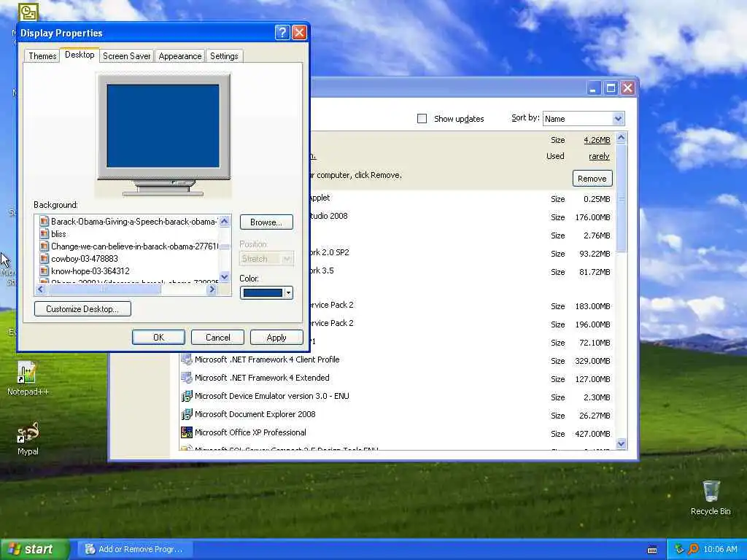Viewport: 747px width, 560px height.
Task: Open the Sort by Name dropdown
Action: click(584, 119)
